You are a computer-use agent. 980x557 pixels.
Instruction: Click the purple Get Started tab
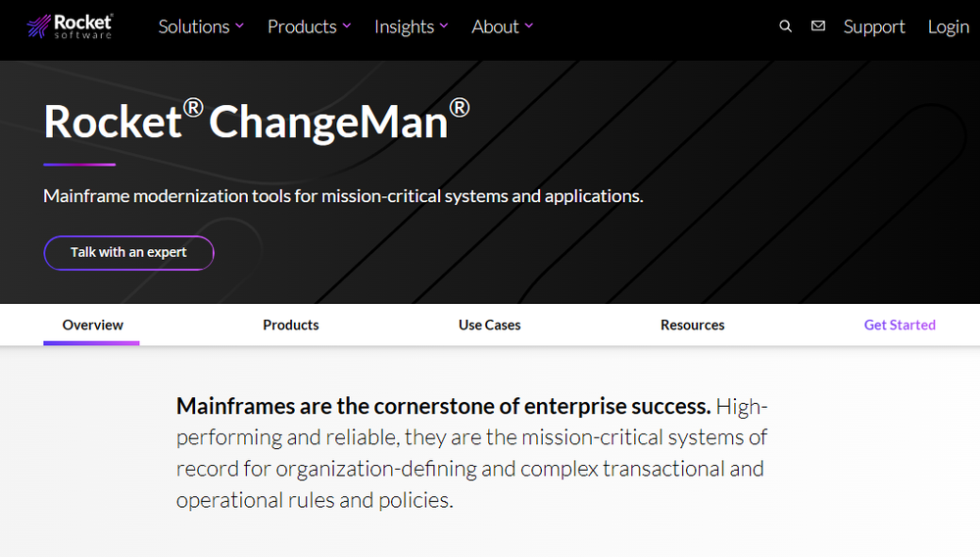(x=900, y=325)
